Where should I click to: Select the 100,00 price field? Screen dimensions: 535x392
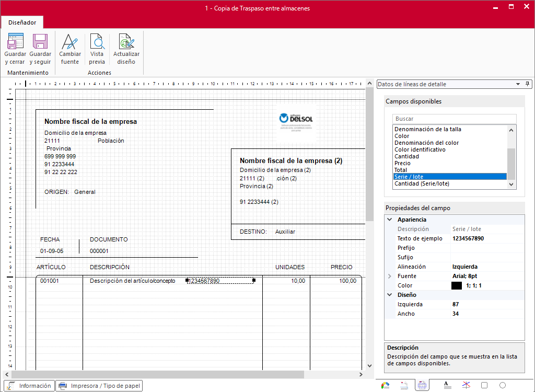click(347, 281)
